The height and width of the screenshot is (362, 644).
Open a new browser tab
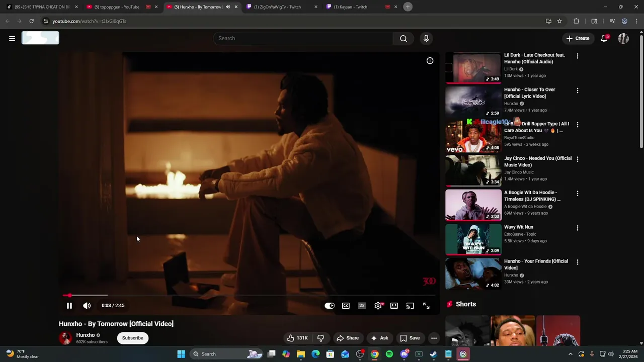tap(408, 7)
